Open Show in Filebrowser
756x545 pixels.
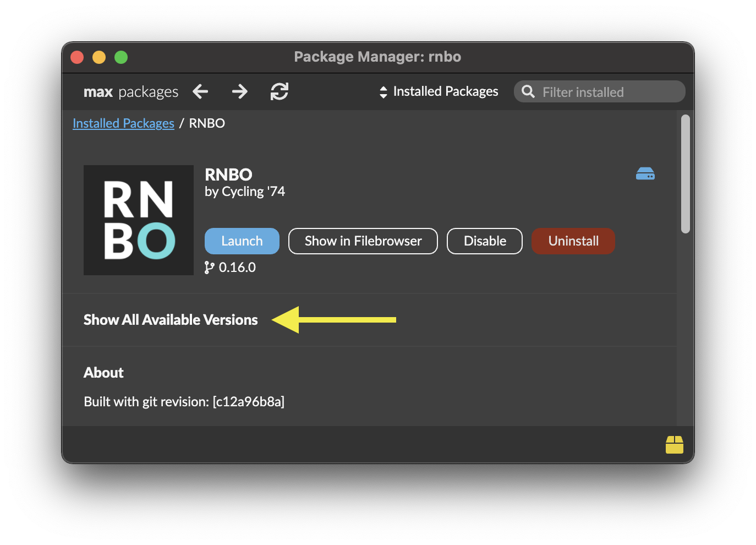(363, 241)
